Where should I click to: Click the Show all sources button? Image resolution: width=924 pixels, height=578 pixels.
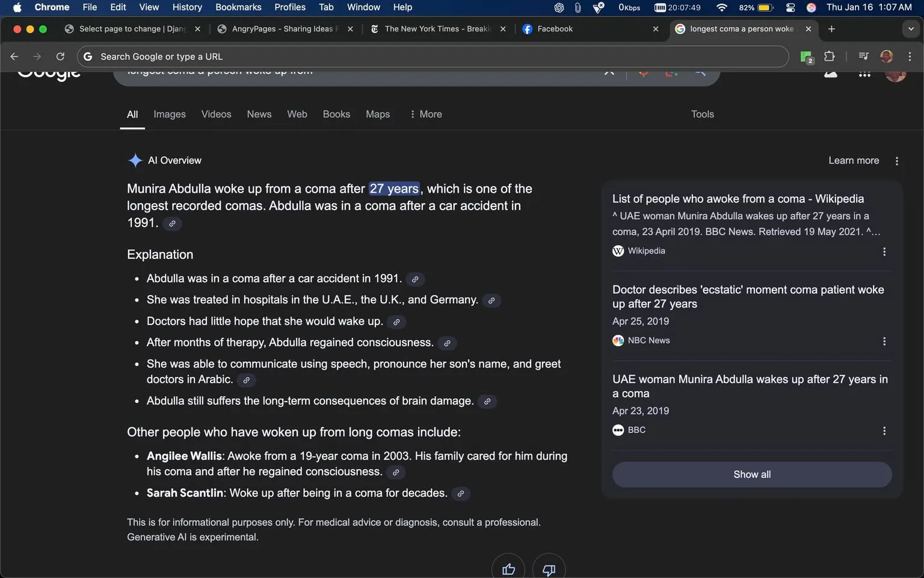coord(751,474)
